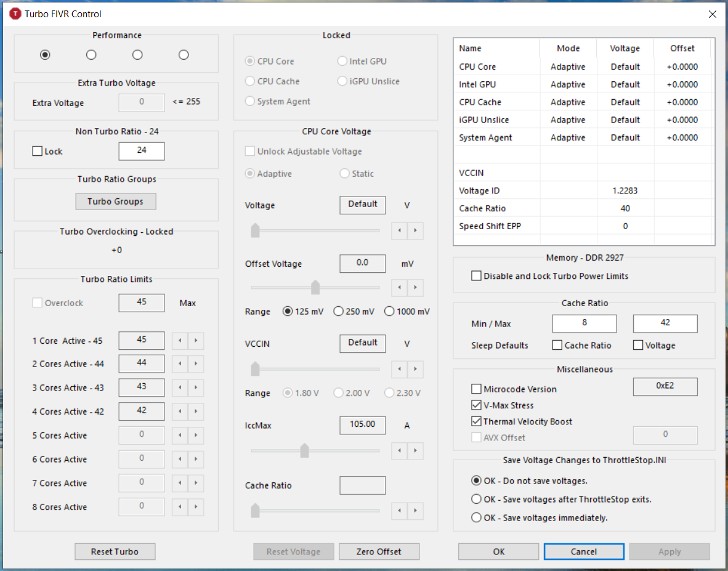Decrease 4 Cores Active ratio with left arrow
The image size is (728, 571).
coord(180,411)
